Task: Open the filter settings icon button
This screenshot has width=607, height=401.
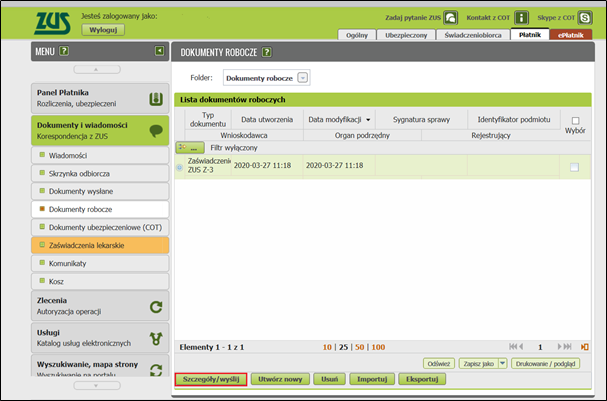Action: point(190,147)
